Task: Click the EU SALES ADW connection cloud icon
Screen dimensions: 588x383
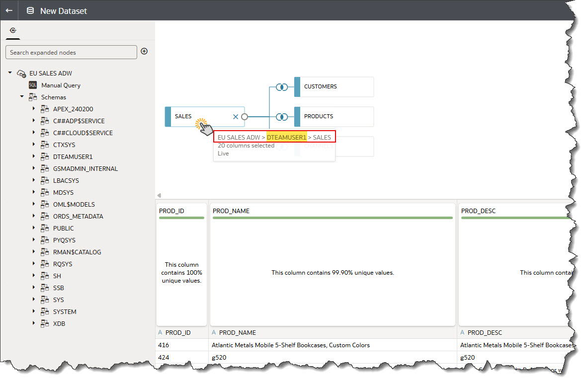Action: pyautogui.click(x=21, y=74)
